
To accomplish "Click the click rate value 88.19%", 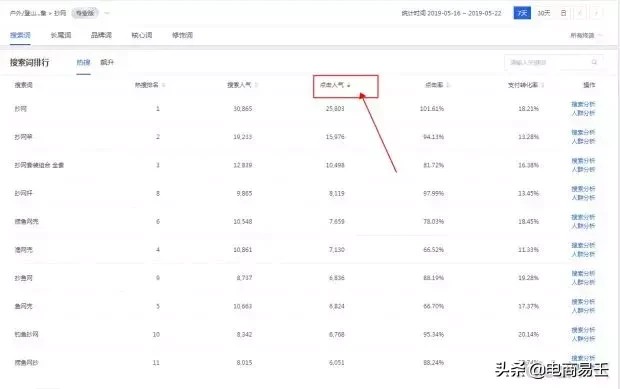I will [x=433, y=278].
